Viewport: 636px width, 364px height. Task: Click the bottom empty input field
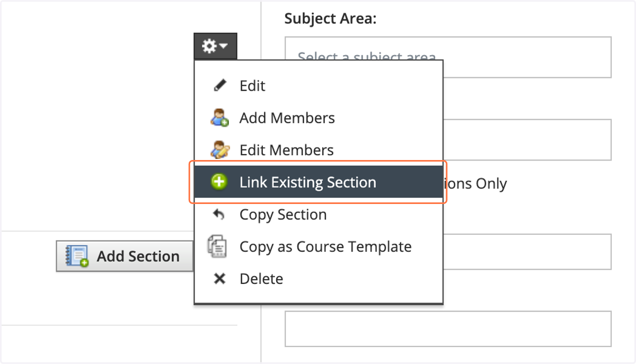(x=448, y=329)
